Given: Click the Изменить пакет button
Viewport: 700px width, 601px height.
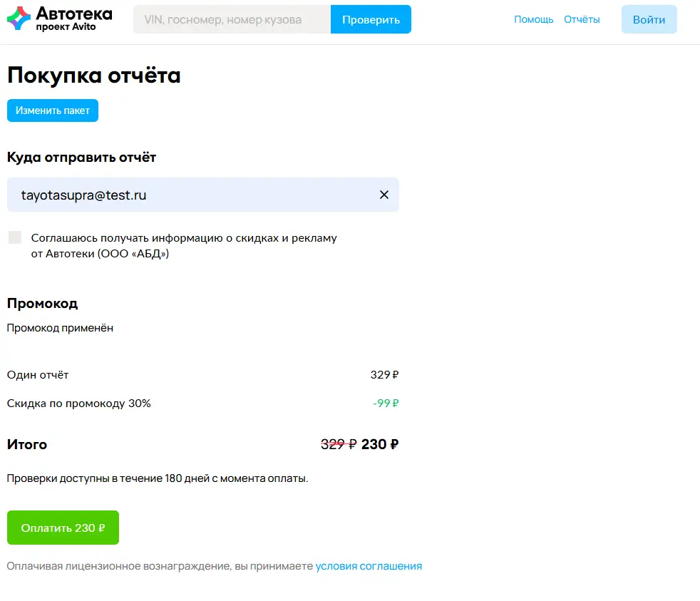Looking at the screenshot, I should (x=53, y=111).
